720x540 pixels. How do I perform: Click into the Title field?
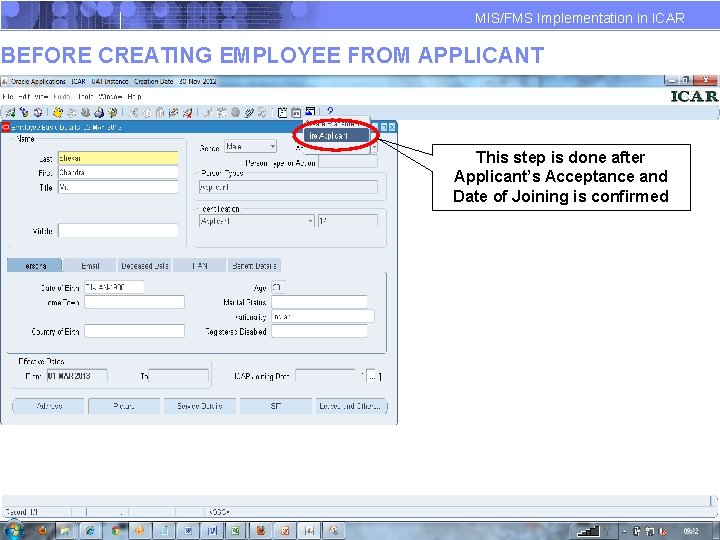pyautogui.click(x=118, y=187)
